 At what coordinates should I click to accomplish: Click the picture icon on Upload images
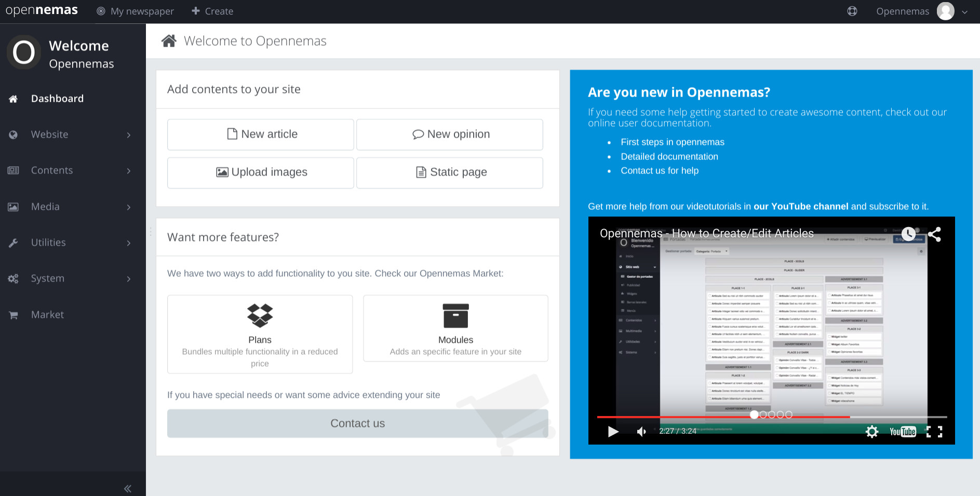coord(222,172)
